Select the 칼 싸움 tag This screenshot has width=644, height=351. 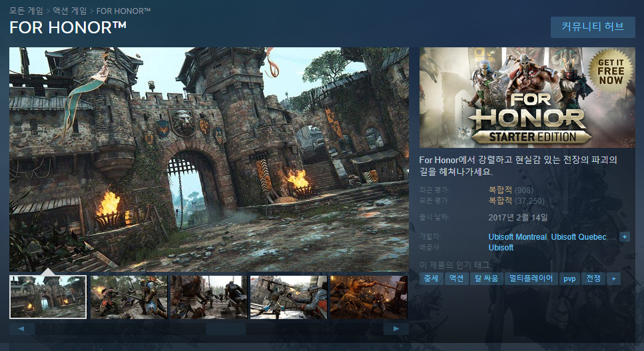tap(486, 278)
